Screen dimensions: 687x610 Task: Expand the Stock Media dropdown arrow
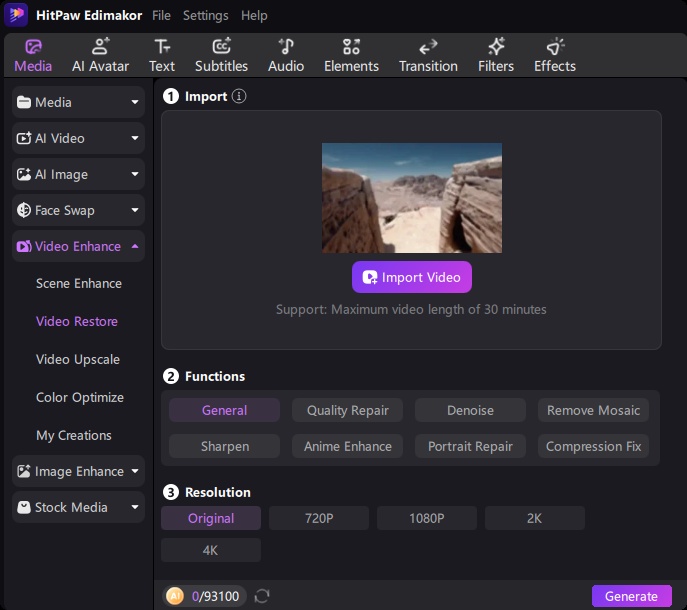click(135, 507)
